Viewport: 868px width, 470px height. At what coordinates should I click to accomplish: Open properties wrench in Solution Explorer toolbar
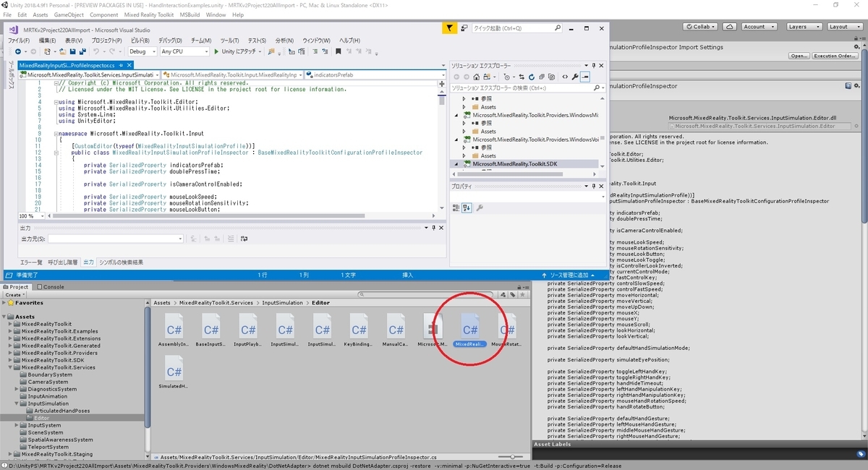click(575, 77)
